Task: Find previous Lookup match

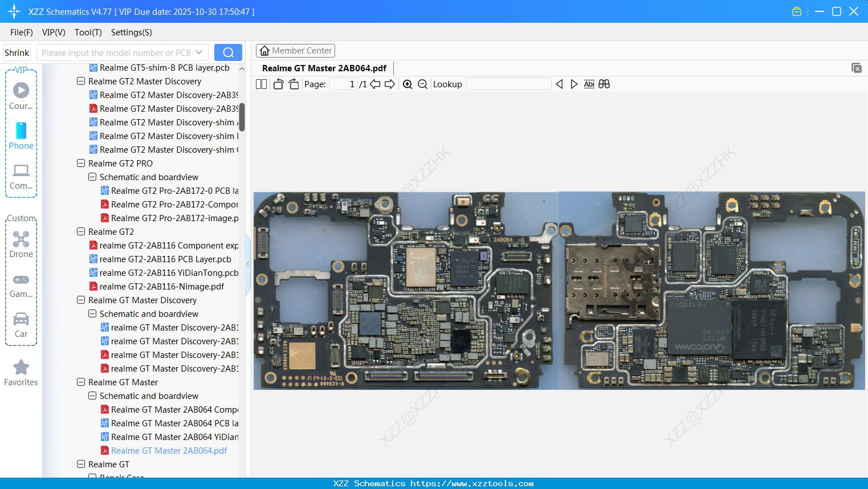Action: [559, 84]
